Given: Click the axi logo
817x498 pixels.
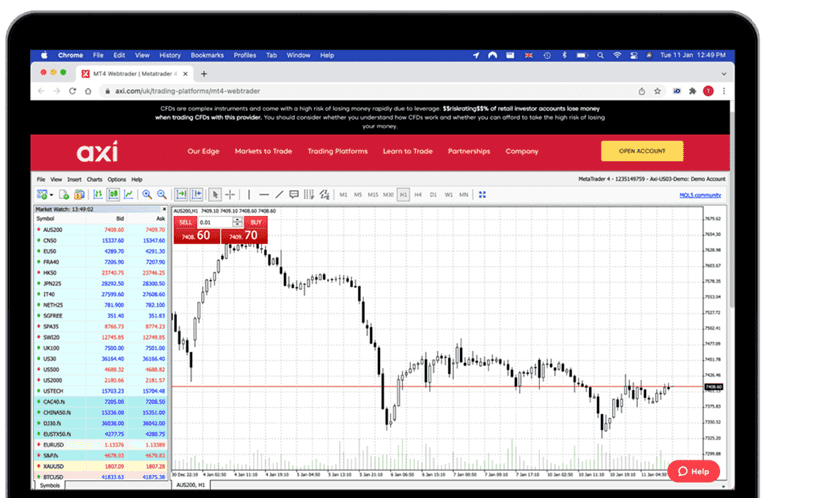Looking at the screenshot, I should pyautogui.click(x=98, y=151).
